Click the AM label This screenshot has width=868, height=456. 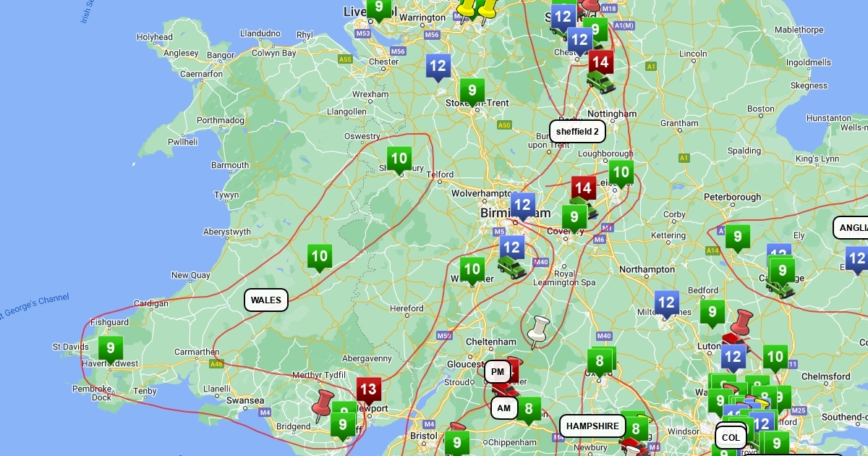[504, 408]
